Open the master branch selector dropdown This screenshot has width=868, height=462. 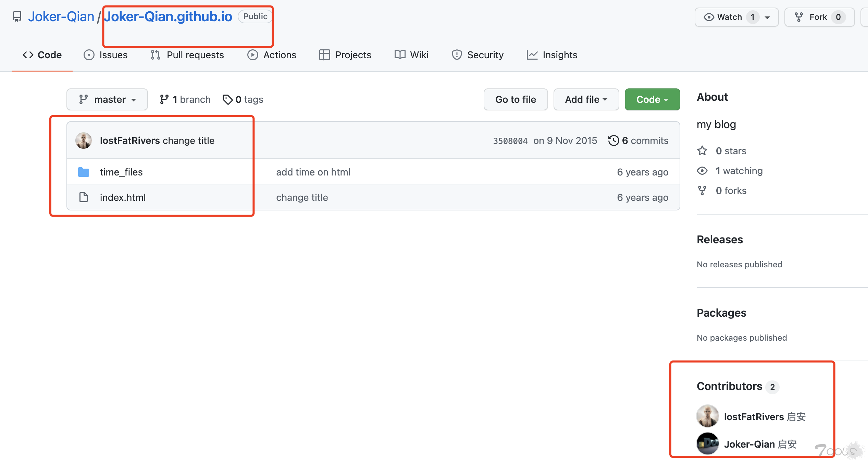107,99
